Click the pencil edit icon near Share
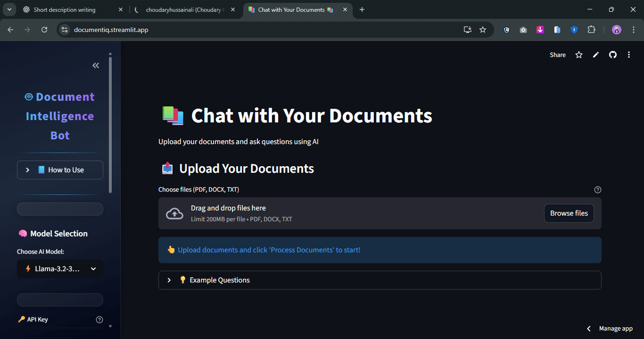Image resolution: width=644 pixels, height=339 pixels. click(x=595, y=55)
